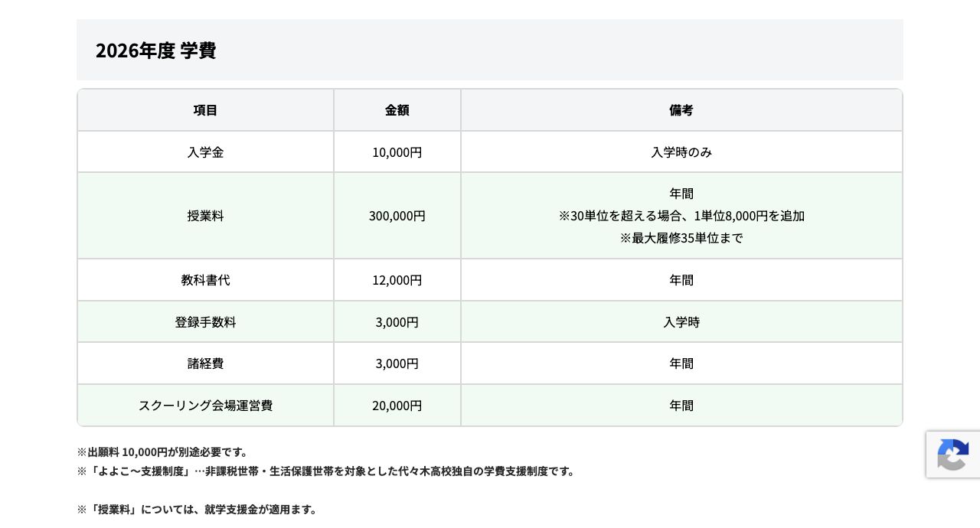Click the '備考' column header
Viewport: 980px width, 528px height.
[681, 110]
